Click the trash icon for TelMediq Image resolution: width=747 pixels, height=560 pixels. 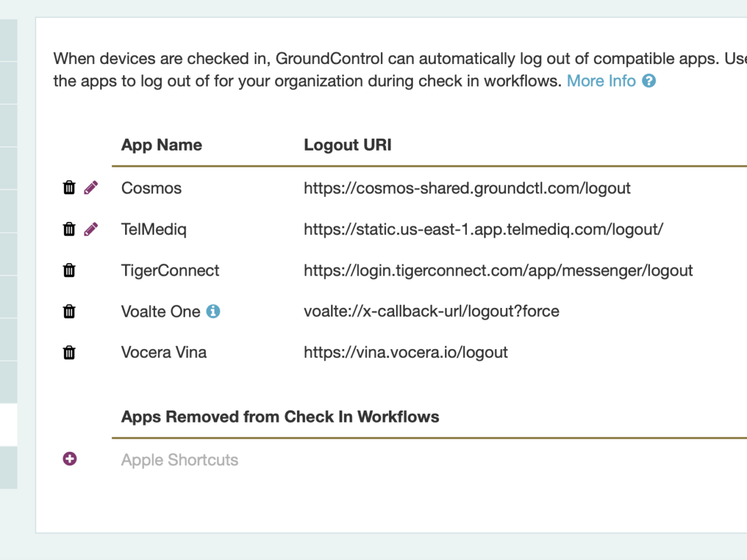69,230
